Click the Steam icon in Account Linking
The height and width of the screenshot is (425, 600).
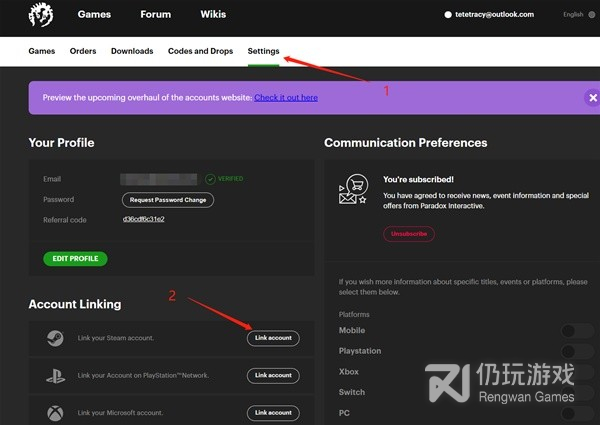[x=55, y=338]
